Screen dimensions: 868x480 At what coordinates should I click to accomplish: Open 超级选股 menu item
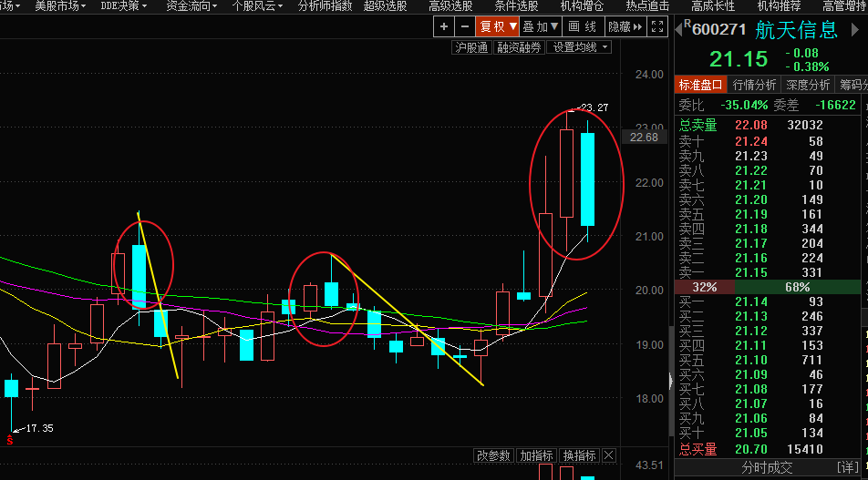tap(386, 6)
